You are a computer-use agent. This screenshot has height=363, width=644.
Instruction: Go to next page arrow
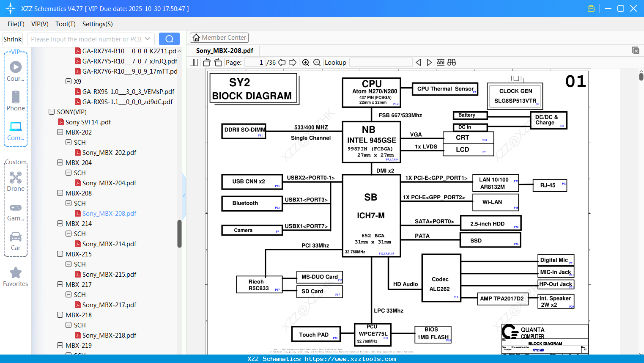(x=293, y=63)
